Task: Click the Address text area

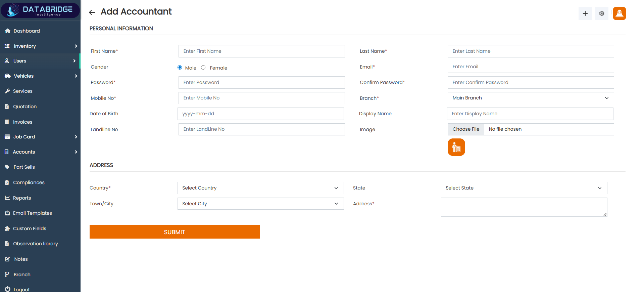Action: [x=524, y=207]
